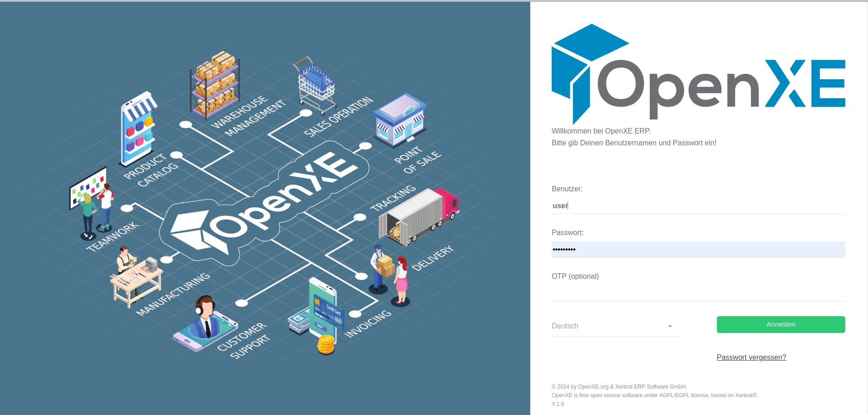
Task: Click the shopping cart sales operation icon
Action: (x=316, y=85)
